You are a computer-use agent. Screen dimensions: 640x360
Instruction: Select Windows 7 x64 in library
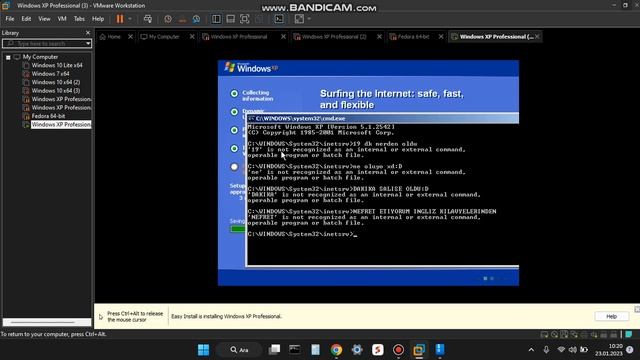tap(50, 74)
